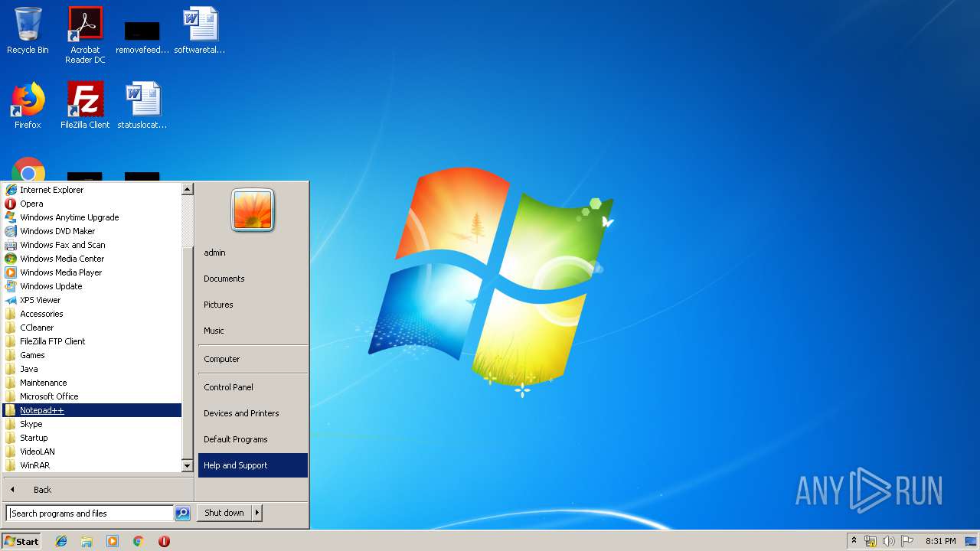The width and height of the screenshot is (980, 551).
Task: Open Internet Explorer in the programs list
Action: click(x=92, y=190)
